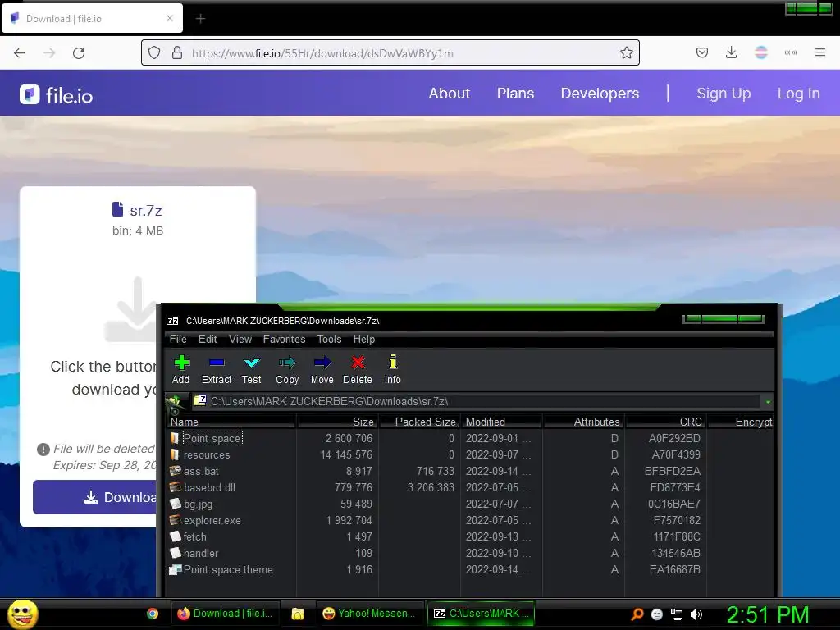
Task: Open the smiley Start button
Action: tap(22, 614)
